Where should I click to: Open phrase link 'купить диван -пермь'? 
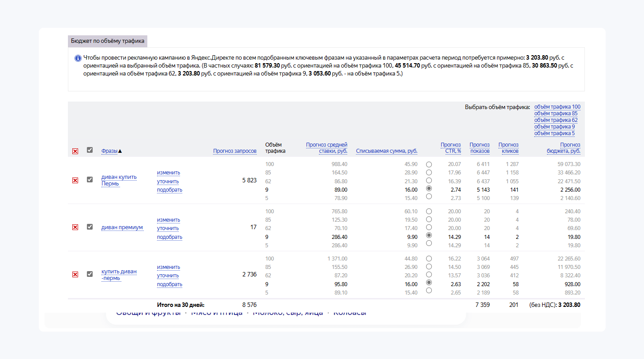119,275
